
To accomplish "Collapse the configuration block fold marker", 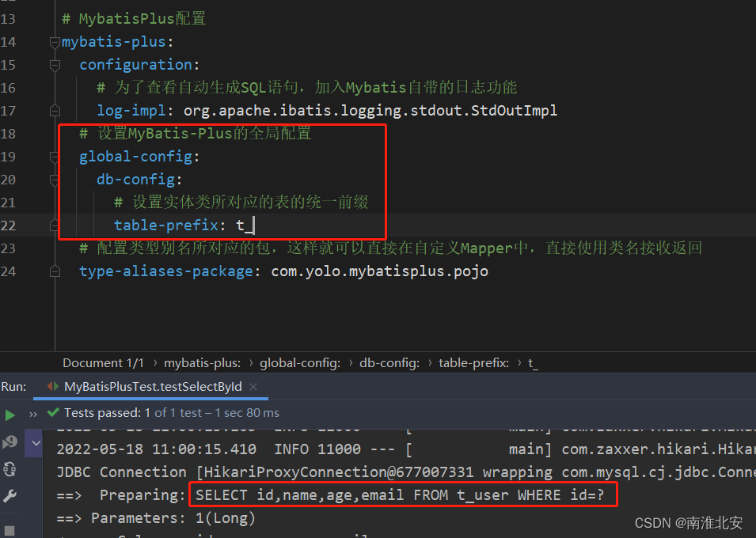I will click(55, 66).
